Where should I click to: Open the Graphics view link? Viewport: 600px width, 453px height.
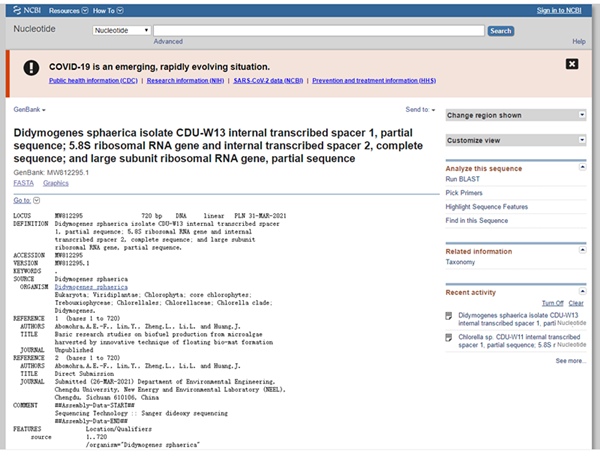[55, 183]
